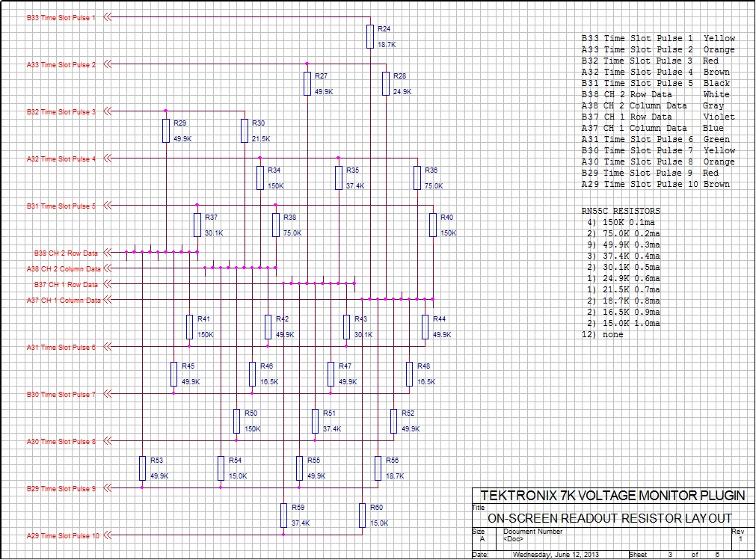Screen dimensions: 756x560
Task: Click the legend line '12) none'
Action: [602, 334]
